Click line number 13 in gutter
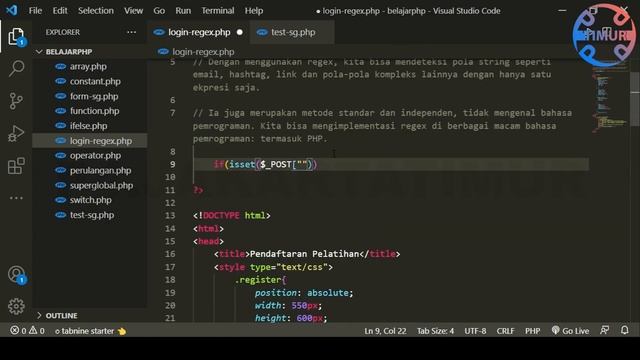Image resolution: width=640 pixels, height=360 pixels. 170,216
